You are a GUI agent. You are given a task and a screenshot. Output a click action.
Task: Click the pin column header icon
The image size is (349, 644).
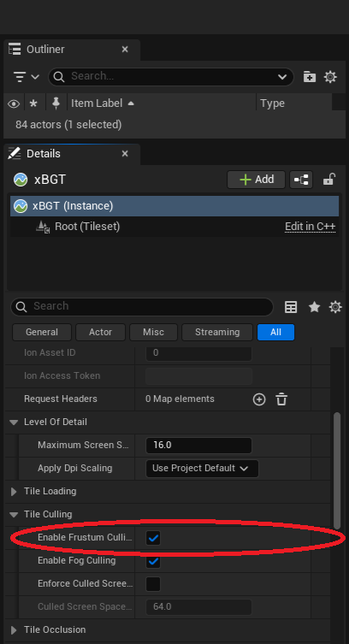coord(56,103)
